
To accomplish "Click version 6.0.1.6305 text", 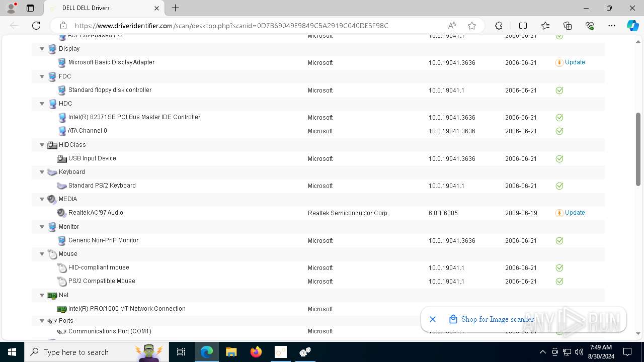I will [x=443, y=213].
